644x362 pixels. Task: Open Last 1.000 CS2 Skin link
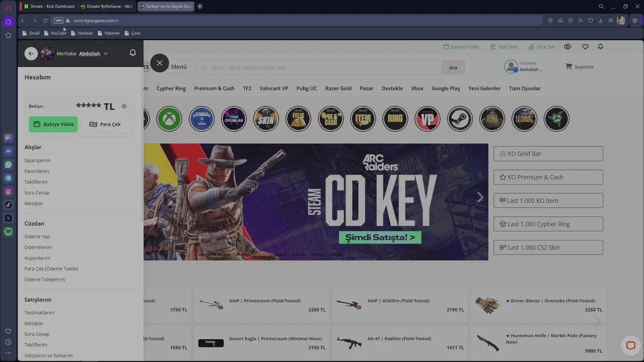(548, 247)
